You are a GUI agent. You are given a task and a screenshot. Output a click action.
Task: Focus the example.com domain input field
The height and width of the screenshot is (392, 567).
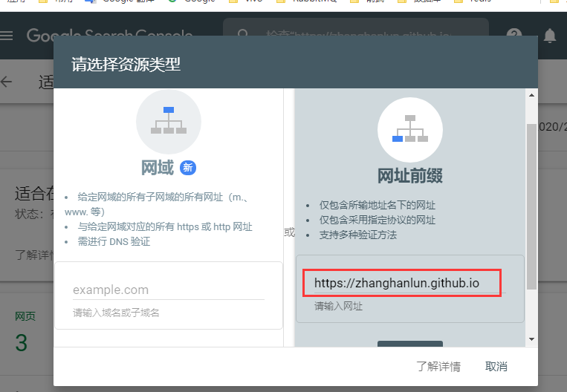169,290
